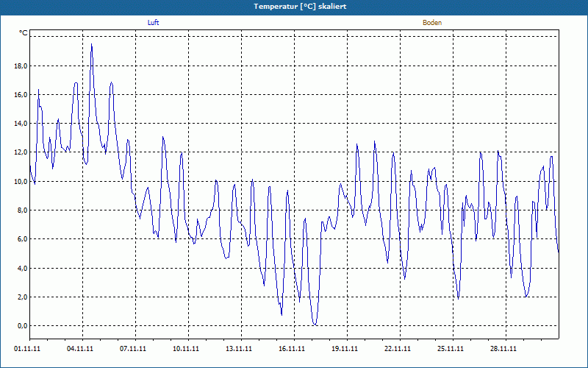Click the 10,0 y-axis value

[22, 181]
